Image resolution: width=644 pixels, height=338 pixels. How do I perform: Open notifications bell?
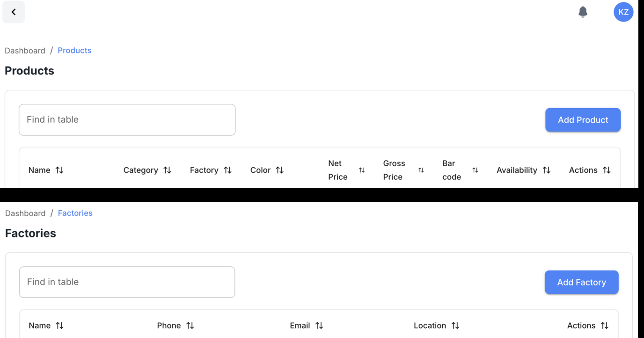pos(583,12)
